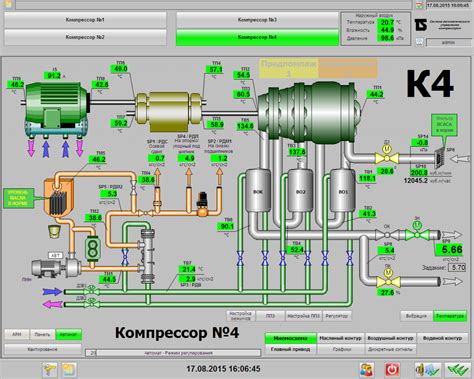474x379 pixels.
Task: Click the red power shutdown icon
Action: tap(392, 369)
